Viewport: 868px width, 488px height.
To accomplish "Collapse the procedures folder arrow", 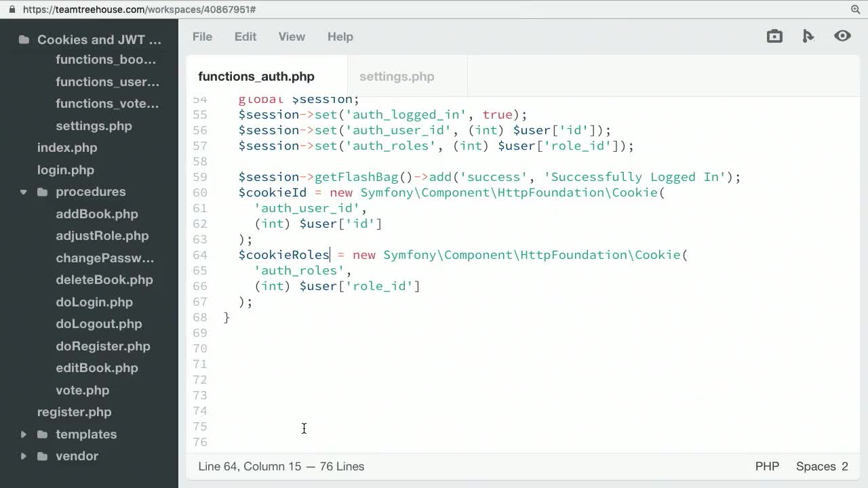I will click(24, 192).
